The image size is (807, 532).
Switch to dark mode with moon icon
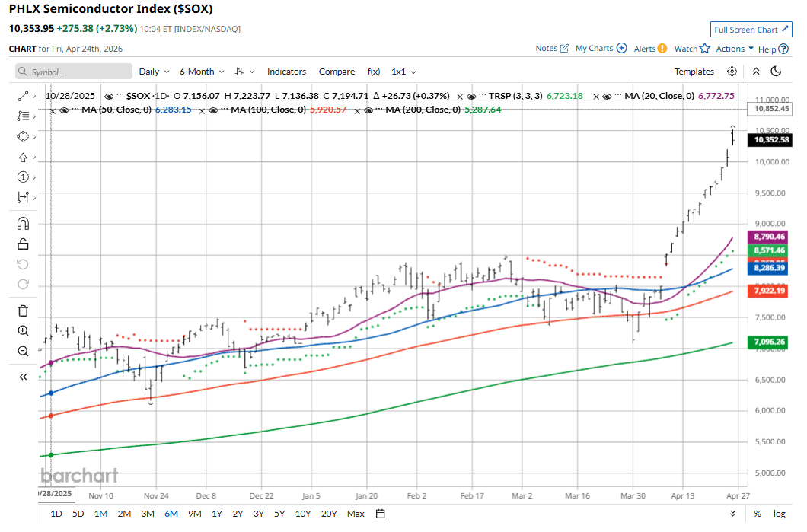tap(776, 72)
